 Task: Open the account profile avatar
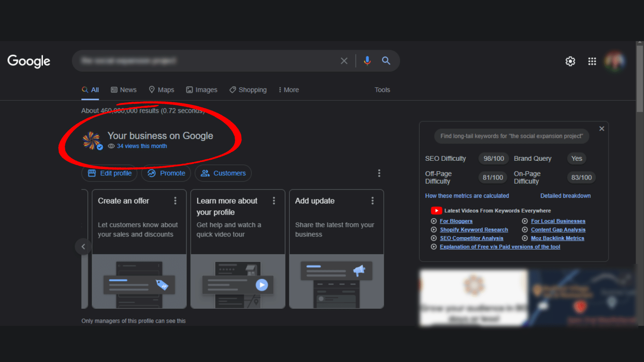click(x=615, y=61)
